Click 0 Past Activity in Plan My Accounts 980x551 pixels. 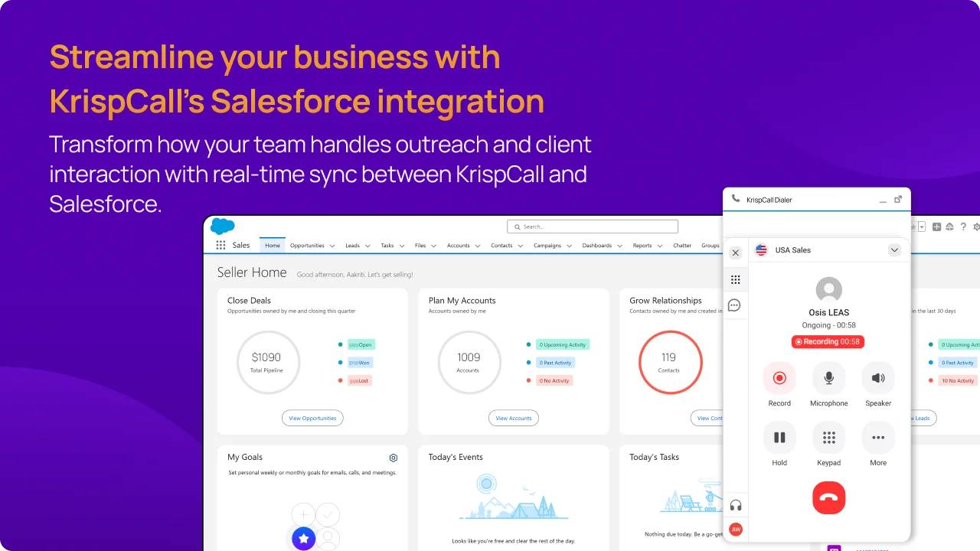pyautogui.click(x=556, y=363)
